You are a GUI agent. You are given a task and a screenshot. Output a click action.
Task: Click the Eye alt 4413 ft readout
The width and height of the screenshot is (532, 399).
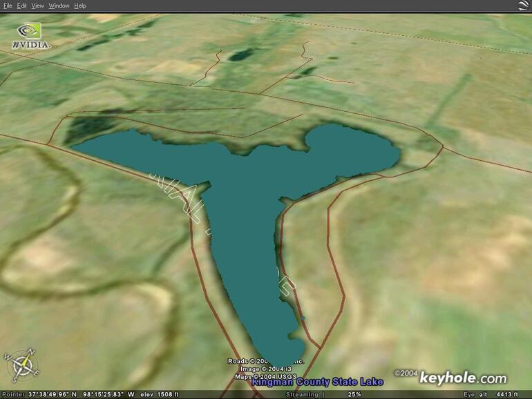[491, 395]
